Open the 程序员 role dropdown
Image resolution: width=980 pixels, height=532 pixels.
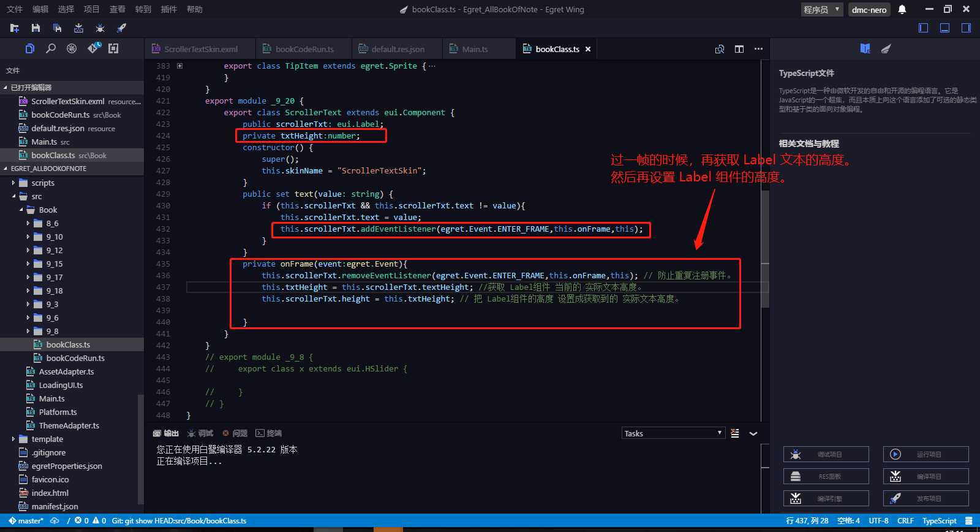point(822,9)
